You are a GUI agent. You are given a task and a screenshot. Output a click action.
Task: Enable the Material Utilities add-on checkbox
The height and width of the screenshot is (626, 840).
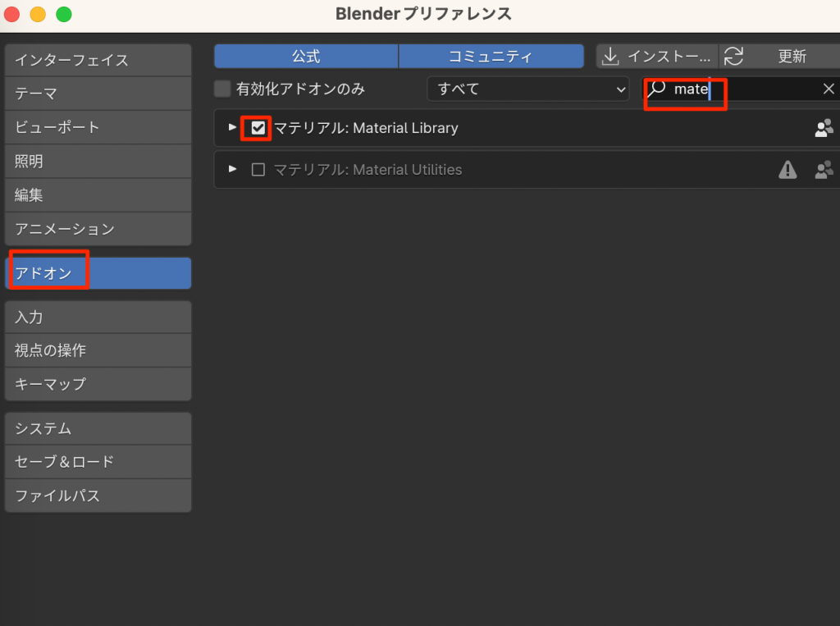pos(258,170)
